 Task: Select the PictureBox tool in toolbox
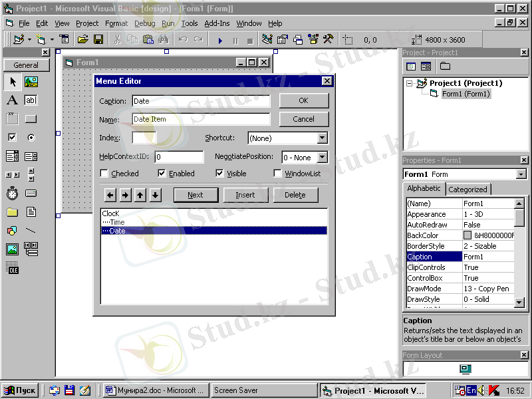click(x=31, y=82)
